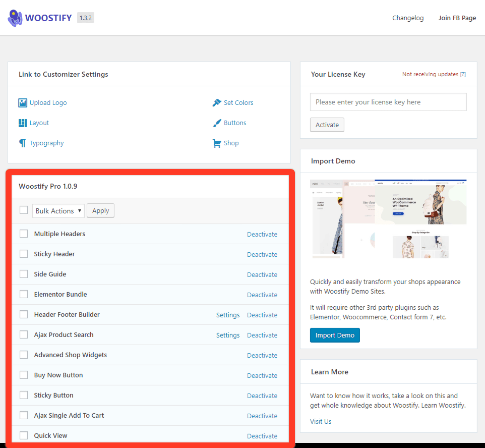
Task: Select the Side Guide checkbox
Action: point(24,274)
